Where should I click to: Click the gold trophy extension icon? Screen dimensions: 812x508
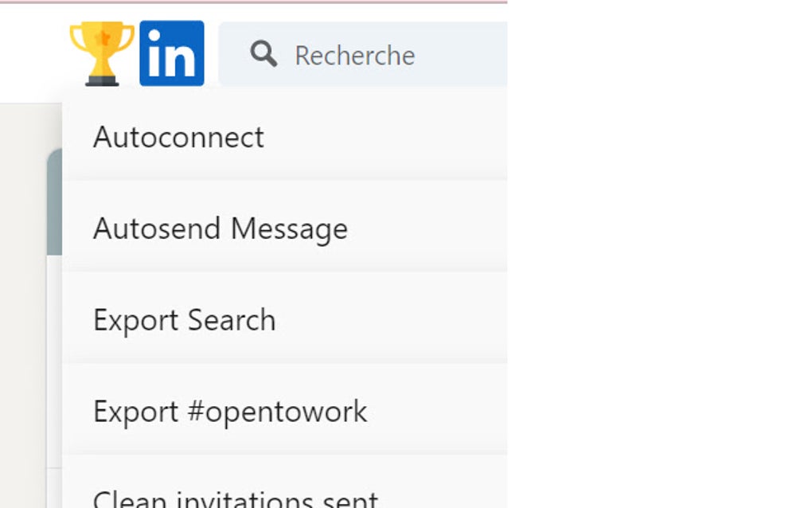tap(102, 53)
